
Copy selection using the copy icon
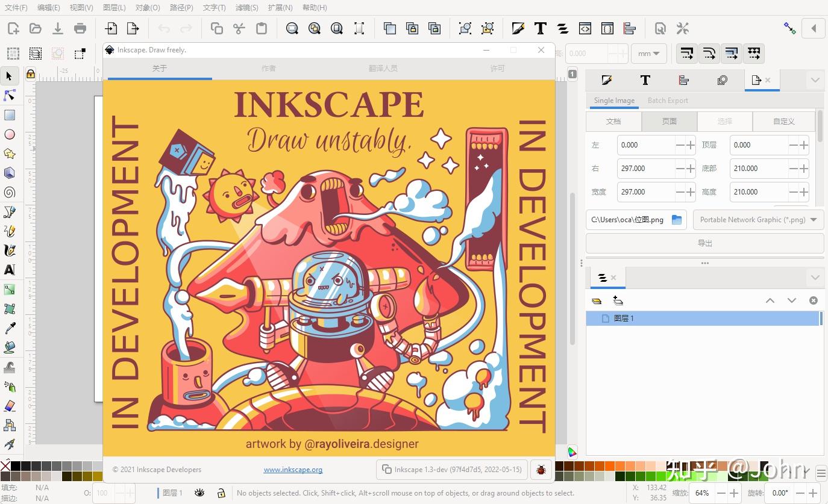click(216, 28)
